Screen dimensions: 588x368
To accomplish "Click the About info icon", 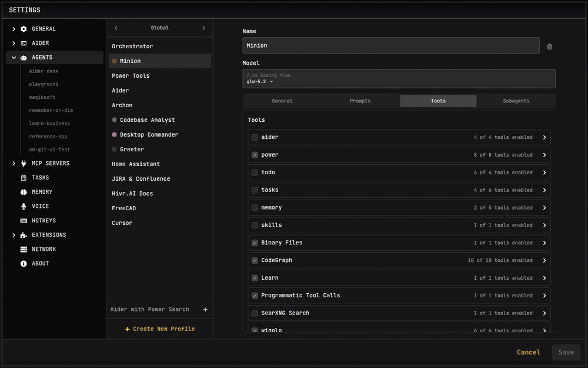I will tap(24, 264).
